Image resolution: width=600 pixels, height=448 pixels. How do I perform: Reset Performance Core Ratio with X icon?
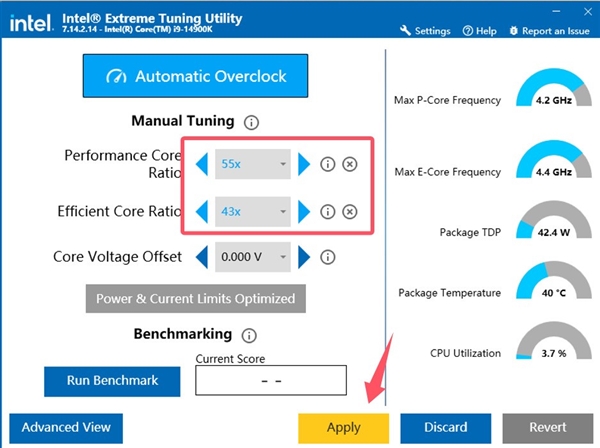point(350,164)
